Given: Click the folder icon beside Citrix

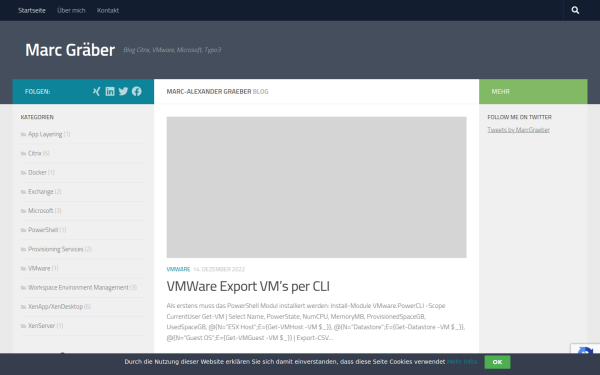Looking at the screenshot, I should click(23, 153).
